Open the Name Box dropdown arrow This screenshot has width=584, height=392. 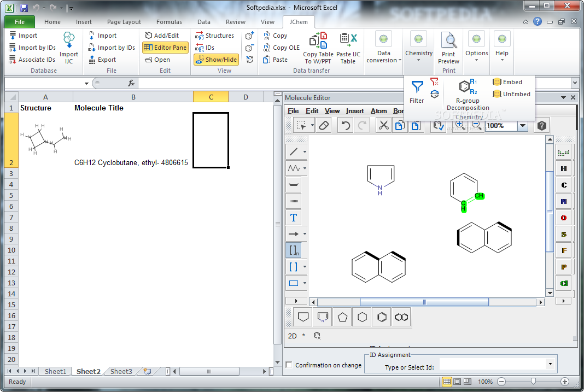click(x=86, y=83)
